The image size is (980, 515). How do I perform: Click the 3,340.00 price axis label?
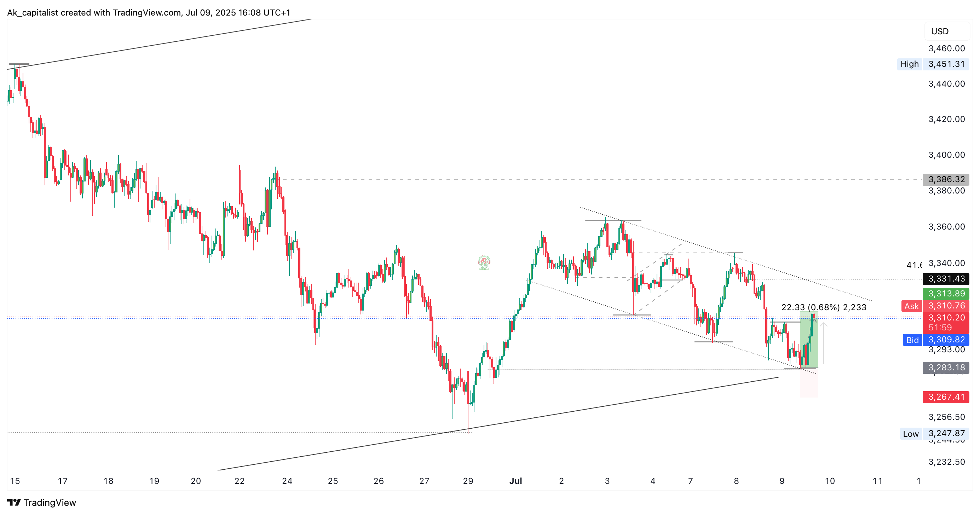(x=946, y=263)
